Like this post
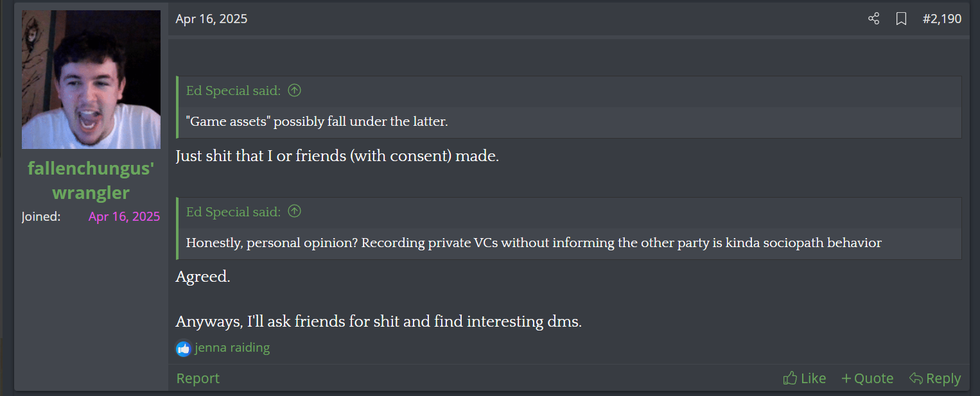 805,379
